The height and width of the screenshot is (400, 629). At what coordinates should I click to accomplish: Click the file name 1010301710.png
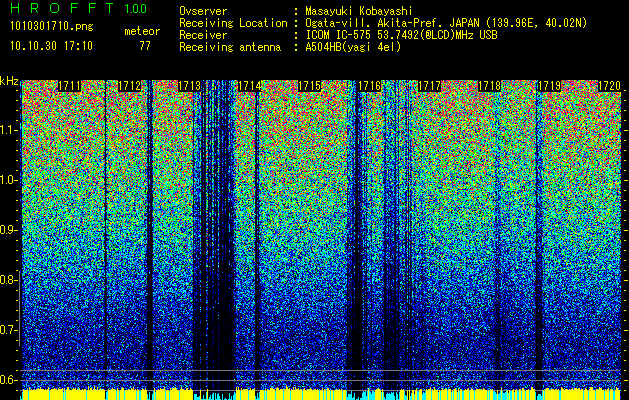click(52, 27)
